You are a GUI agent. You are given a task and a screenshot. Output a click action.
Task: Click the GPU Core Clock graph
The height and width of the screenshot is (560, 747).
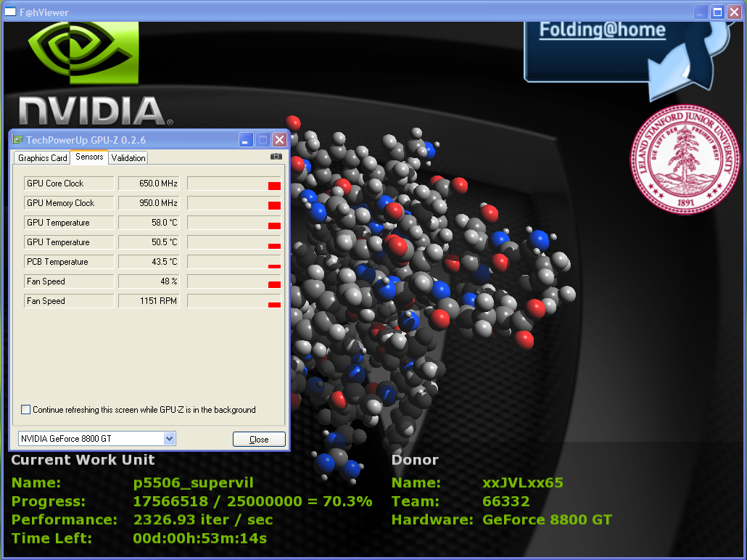tap(234, 184)
